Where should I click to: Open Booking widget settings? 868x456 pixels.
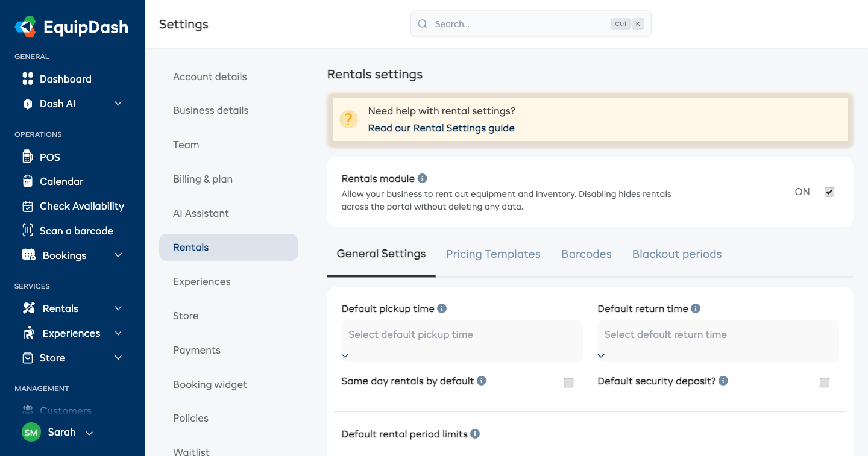[x=210, y=384]
